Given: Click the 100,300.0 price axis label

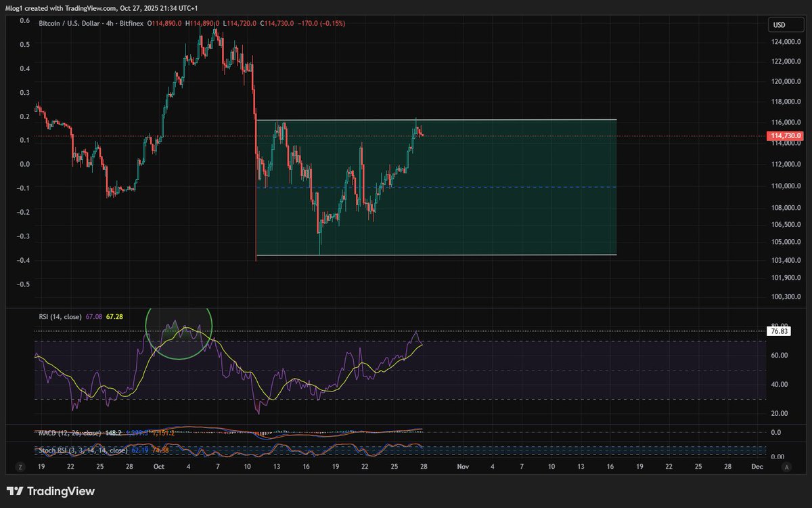Looking at the screenshot, I should (x=785, y=297).
